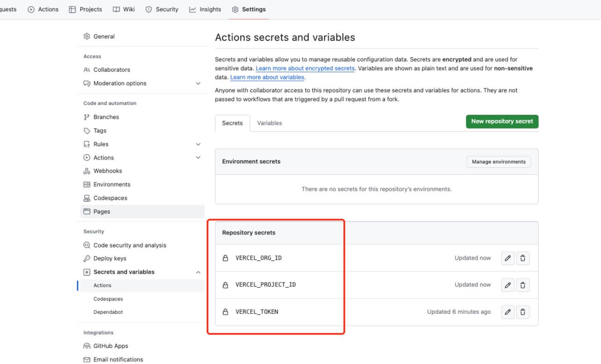Screen dimensions: 601x364
Task: Switch to the Variables tab
Action: [269, 123]
